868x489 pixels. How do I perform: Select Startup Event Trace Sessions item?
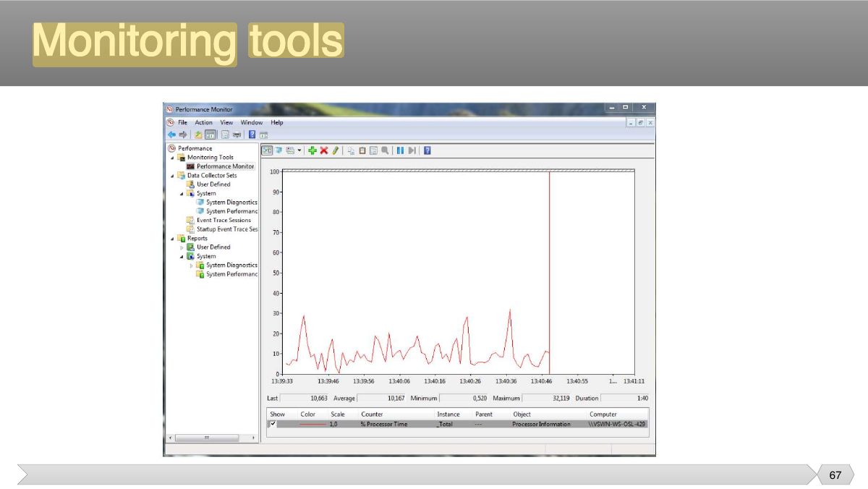(x=227, y=229)
